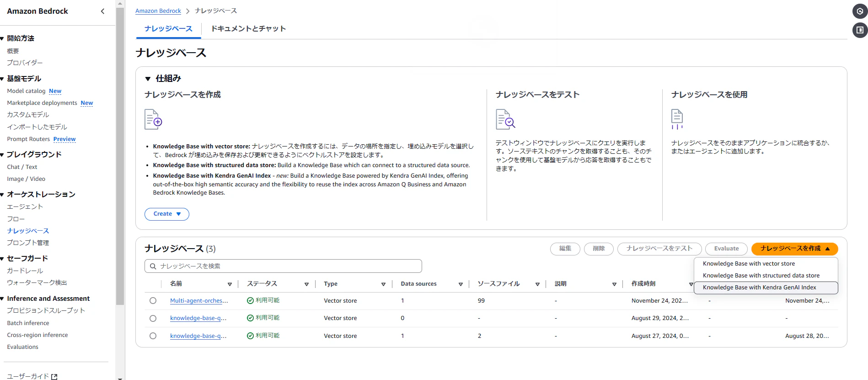Click the search magnifier icon in search box
Screen dimensions: 868x380
point(153,266)
